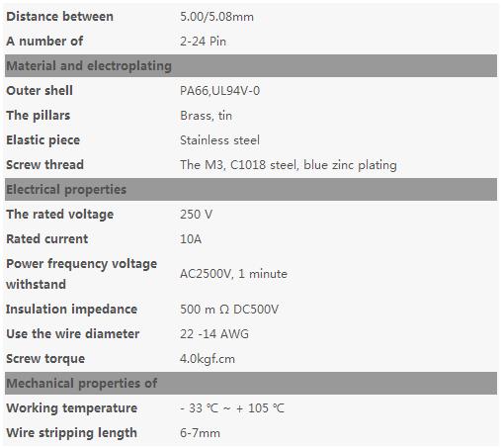The image size is (502, 448).
Task: Select the 'Electrical properties' header row
Action: point(251,190)
